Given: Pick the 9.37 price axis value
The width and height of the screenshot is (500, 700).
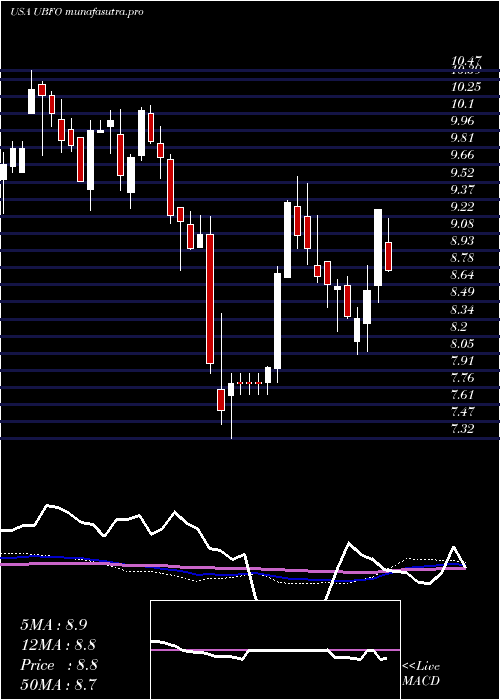Looking at the screenshot, I should coord(464,190).
